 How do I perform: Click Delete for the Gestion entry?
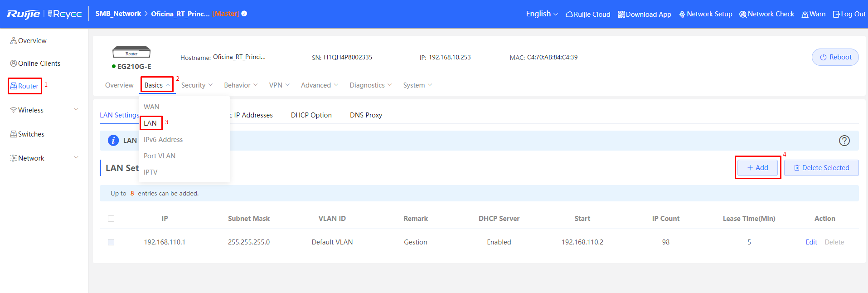coord(834,242)
